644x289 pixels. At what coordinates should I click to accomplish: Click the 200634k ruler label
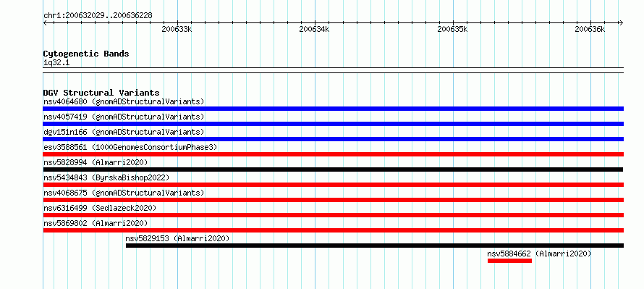coord(314,30)
